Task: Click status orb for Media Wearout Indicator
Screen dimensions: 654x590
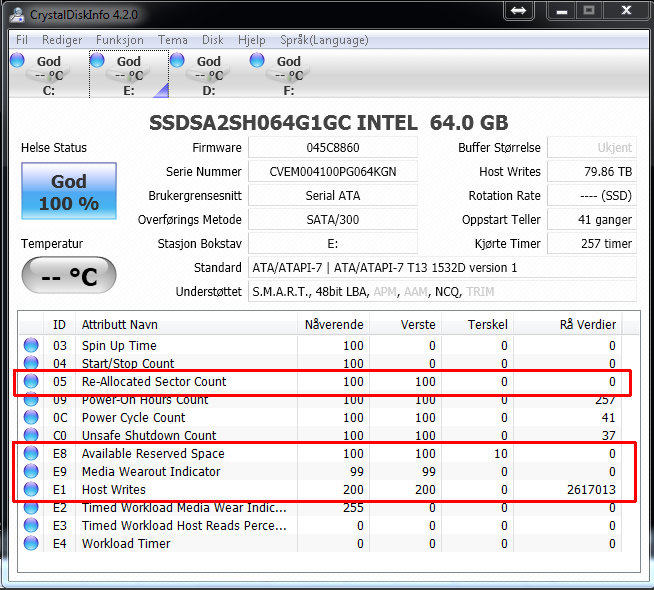Action: click(x=31, y=471)
